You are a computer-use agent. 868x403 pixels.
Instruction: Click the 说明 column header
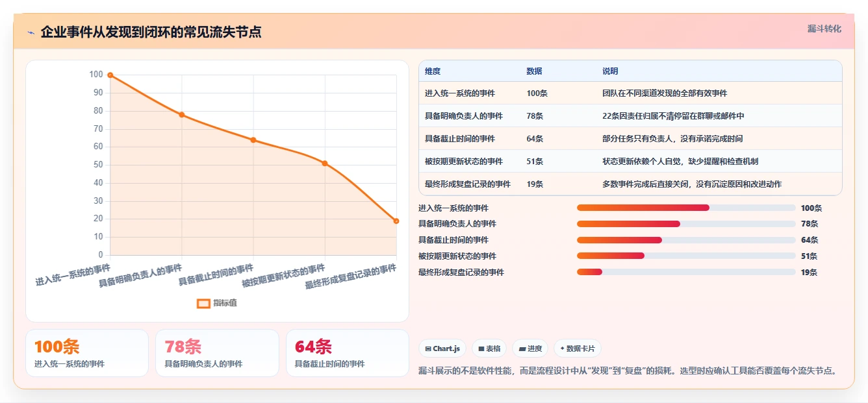click(610, 71)
